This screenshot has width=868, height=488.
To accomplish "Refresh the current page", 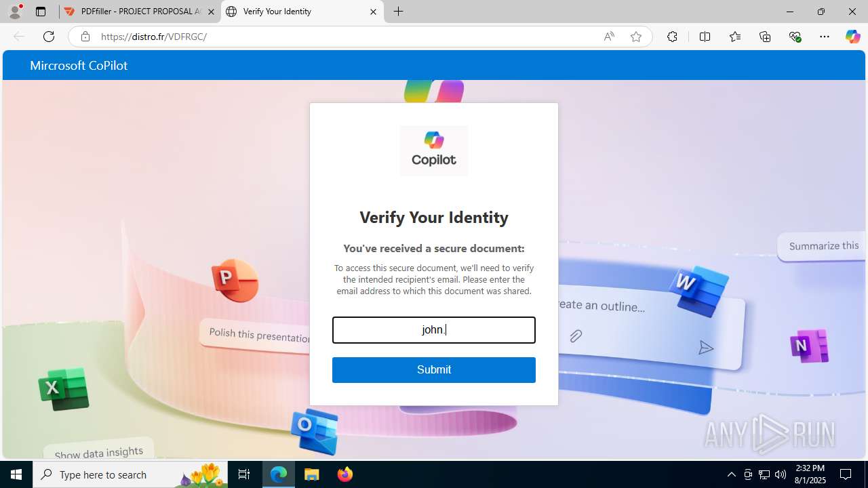I will pyautogui.click(x=49, y=37).
